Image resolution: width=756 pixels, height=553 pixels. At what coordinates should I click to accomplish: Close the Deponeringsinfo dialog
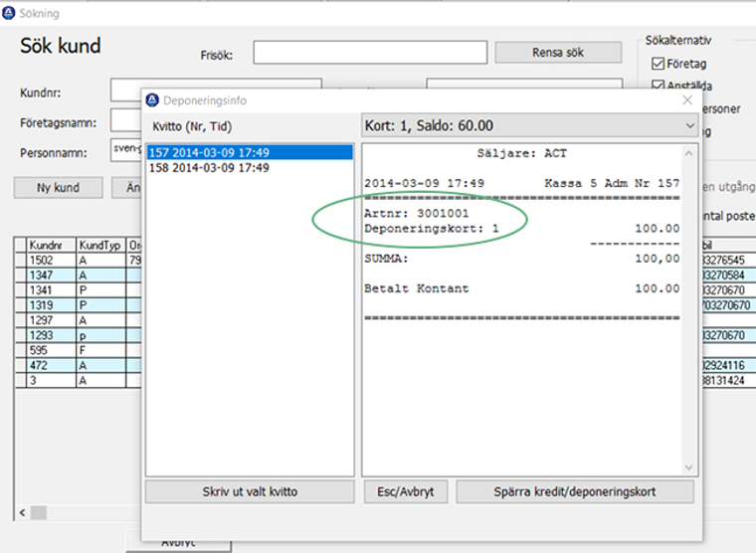(687, 100)
